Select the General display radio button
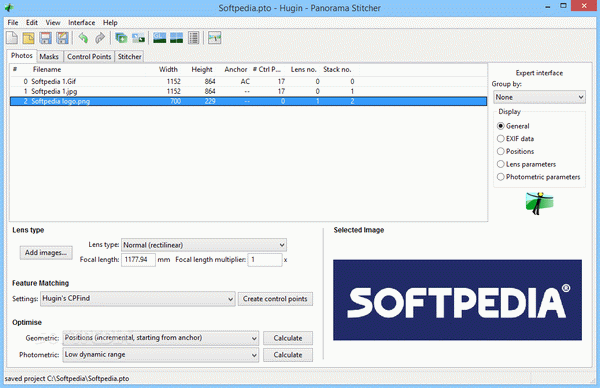The image size is (600, 388). pyautogui.click(x=500, y=126)
